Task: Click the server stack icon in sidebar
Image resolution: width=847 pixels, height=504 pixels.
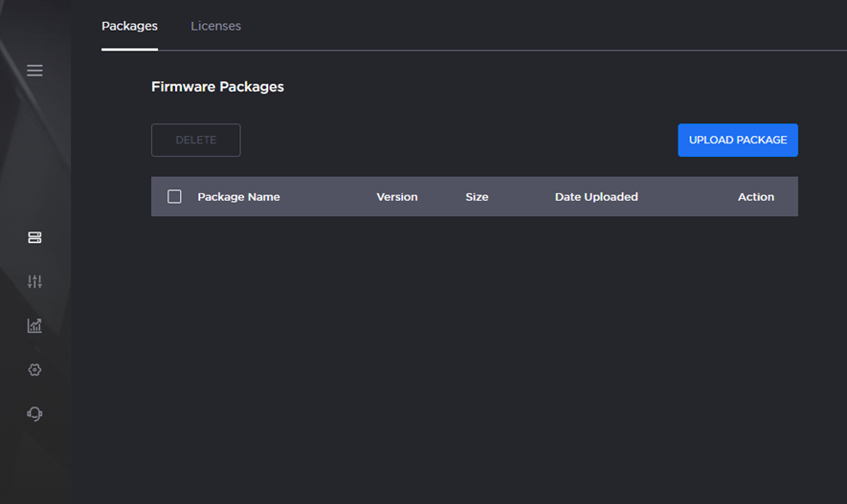Action: click(34, 237)
